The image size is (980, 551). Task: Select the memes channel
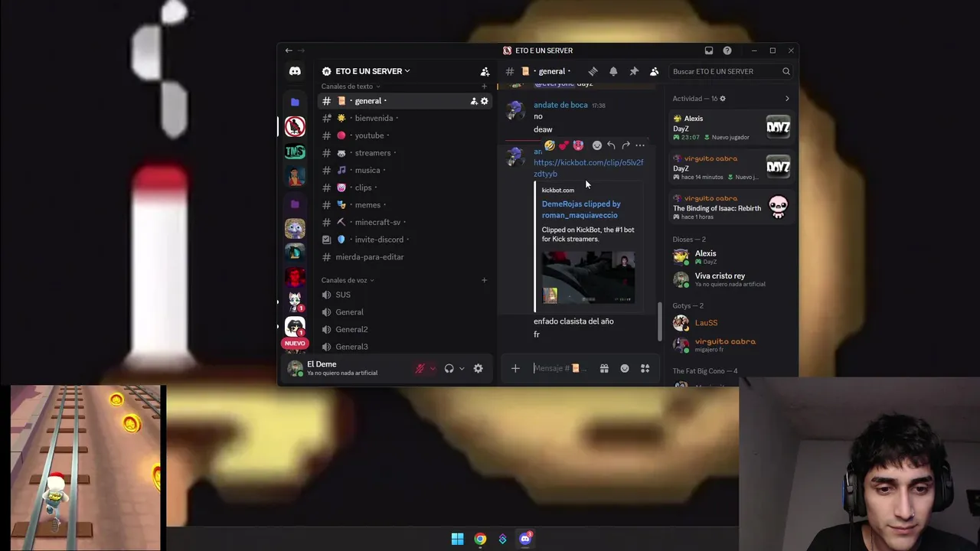click(x=404, y=205)
